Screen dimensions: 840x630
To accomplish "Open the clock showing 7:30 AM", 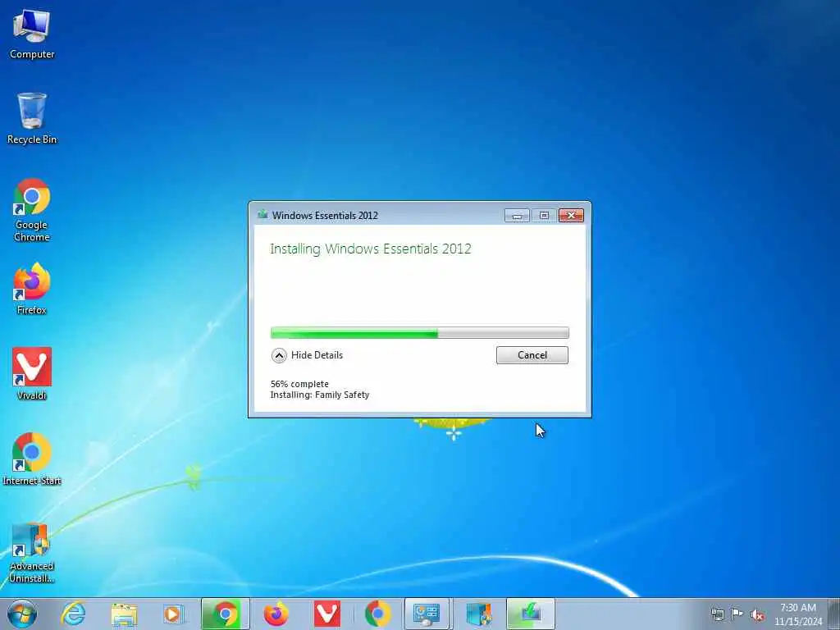I will [x=798, y=614].
